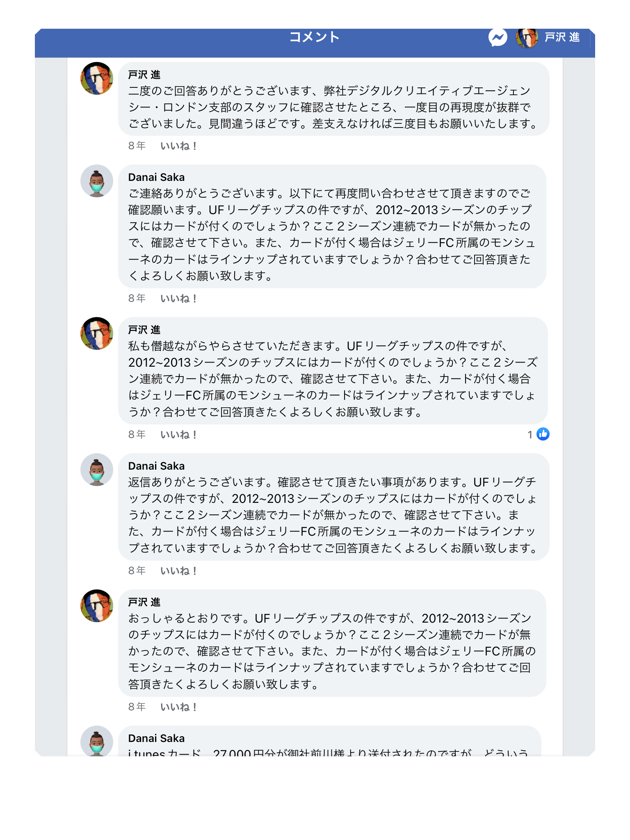The height and width of the screenshot is (840, 630).
Task: Open author name 戸沢 進 on the 二度のご回答 comment
Action: 144,75
